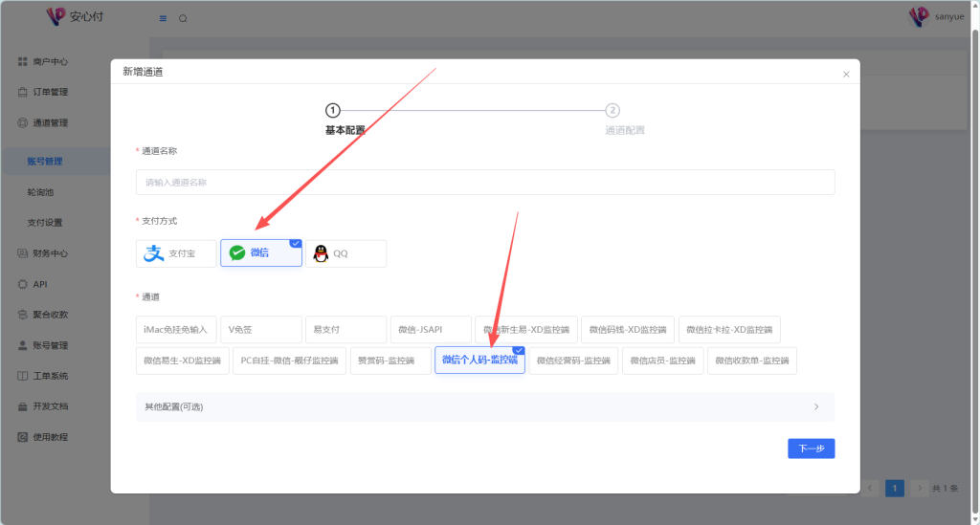Select the 微信易生-XD监控端 channel
This screenshot has height=525, width=980.
coord(183,361)
